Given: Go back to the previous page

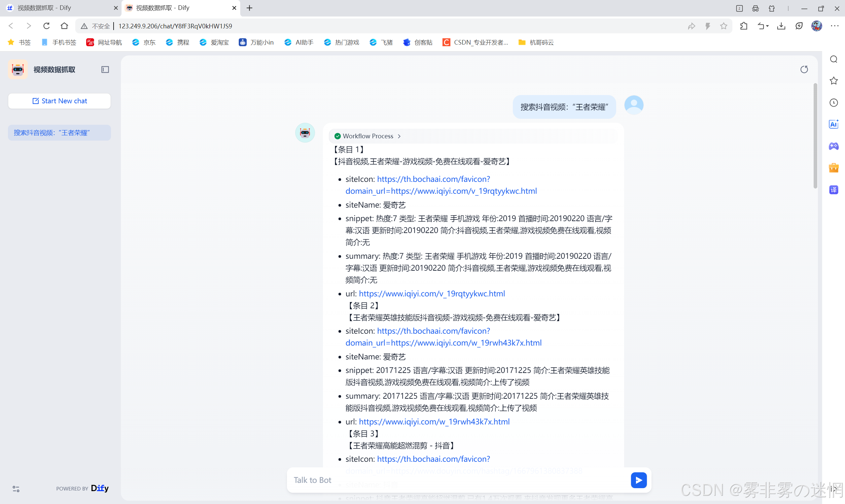Looking at the screenshot, I should 11,26.
